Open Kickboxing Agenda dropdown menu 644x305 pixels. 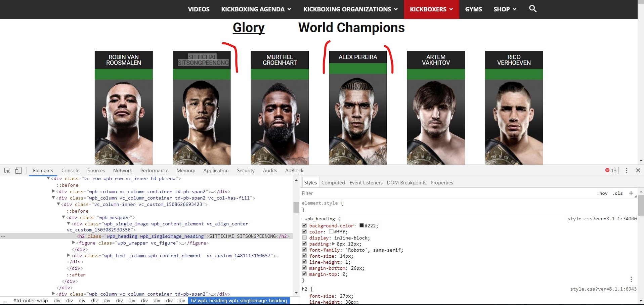tap(256, 9)
